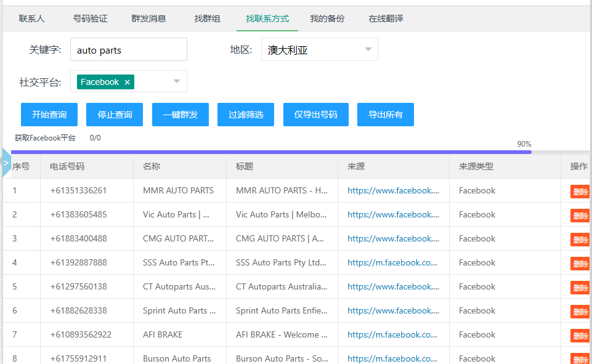Expand the 社交平台 platform dropdown
Image resolution: width=592 pixels, height=364 pixels.
177,81
